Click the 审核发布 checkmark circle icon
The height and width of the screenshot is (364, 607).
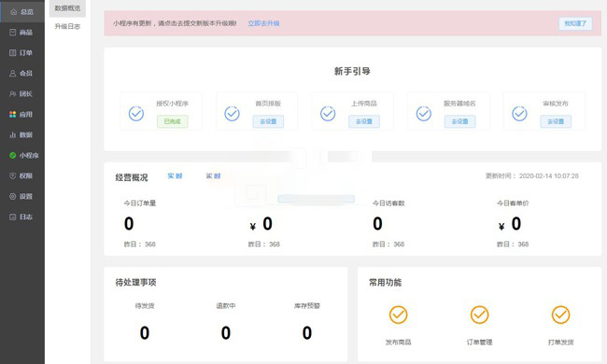click(519, 114)
